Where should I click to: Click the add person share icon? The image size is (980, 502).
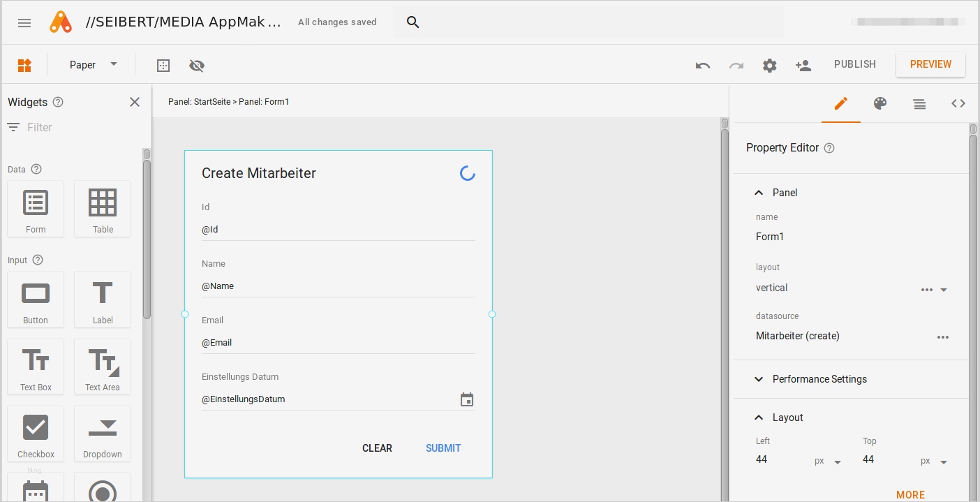click(803, 66)
